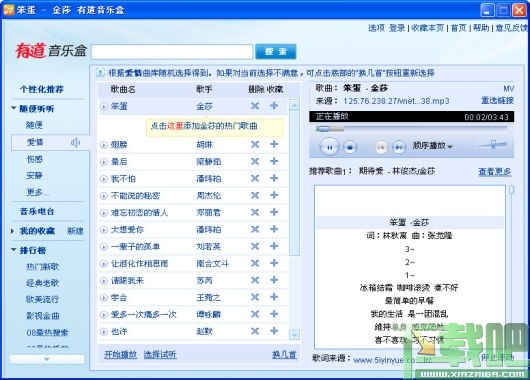Image resolution: width=530 pixels, height=380 pixels.
Task: Stop the current song
Action: click(350, 147)
